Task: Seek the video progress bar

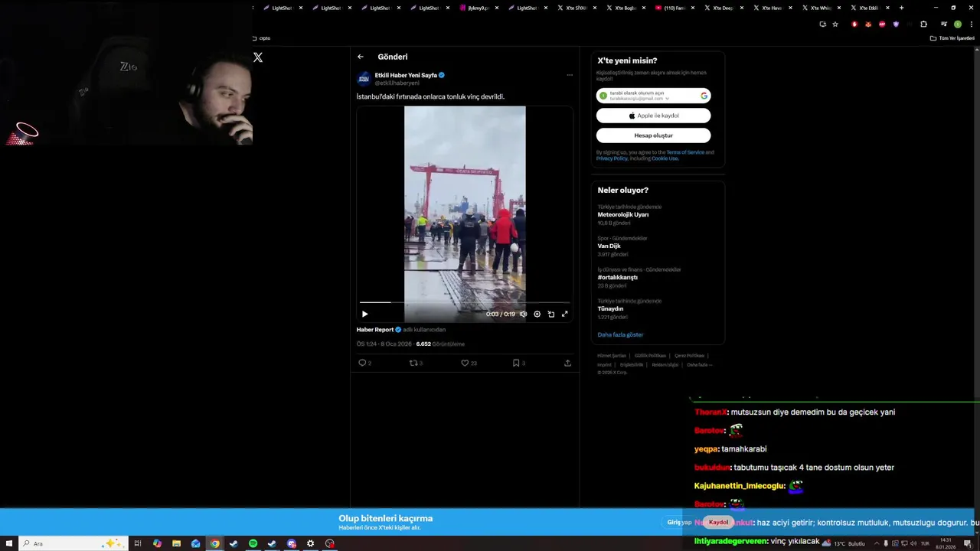Action: tap(465, 302)
